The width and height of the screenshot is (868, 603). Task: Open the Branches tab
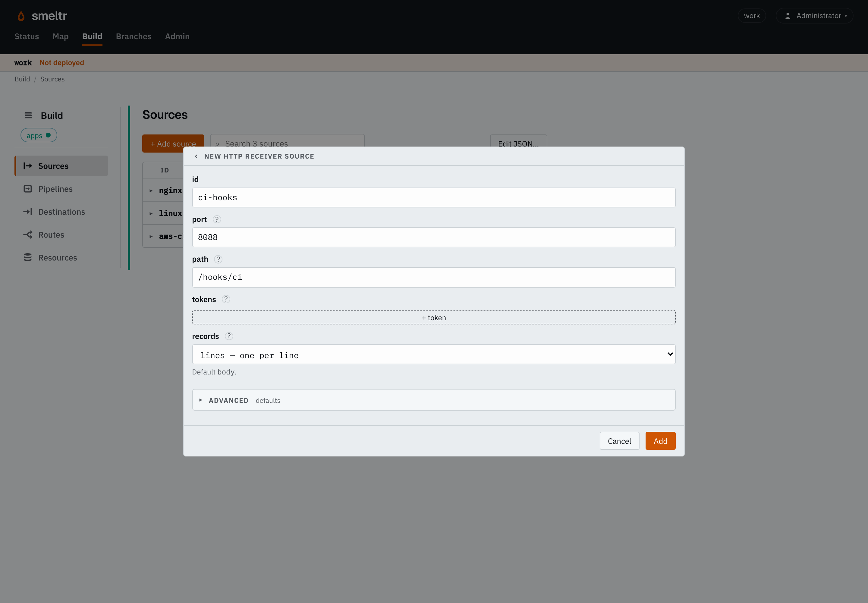click(x=134, y=37)
